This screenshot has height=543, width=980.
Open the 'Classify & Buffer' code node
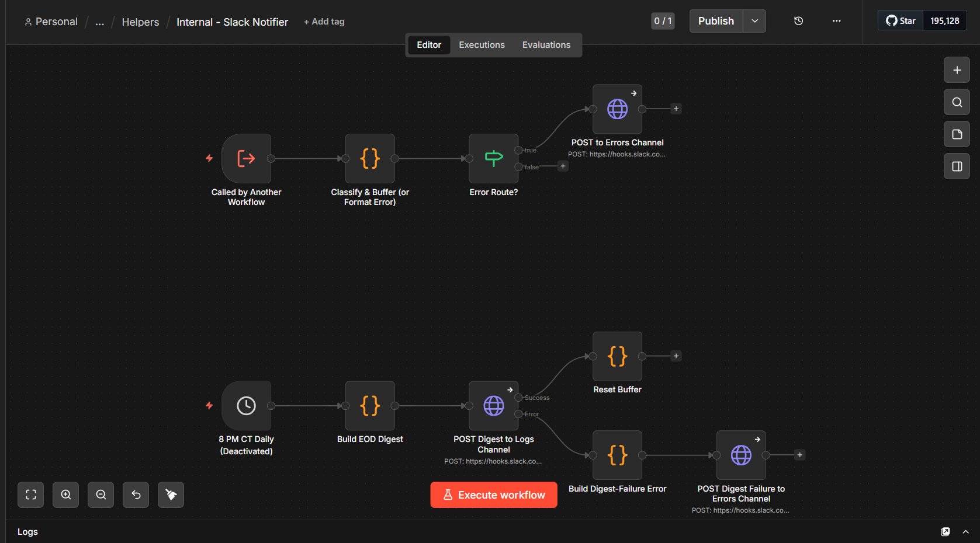(370, 158)
